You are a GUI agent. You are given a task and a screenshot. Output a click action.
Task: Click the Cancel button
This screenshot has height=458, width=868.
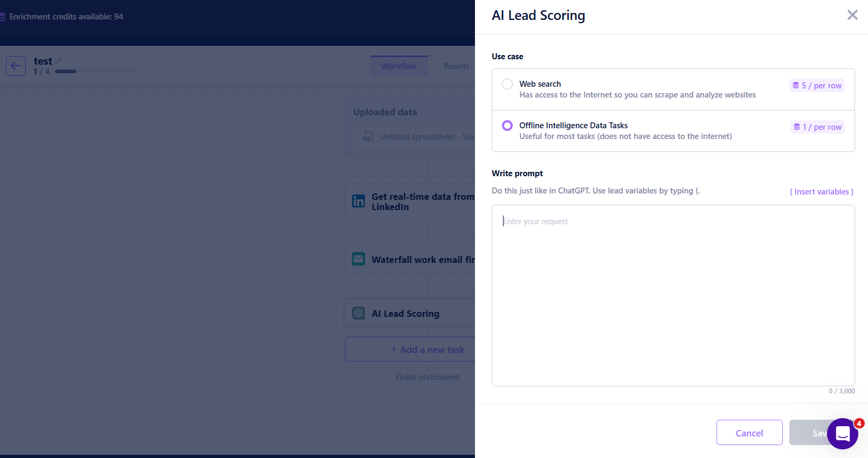pyautogui.click(x=749, y=433)
